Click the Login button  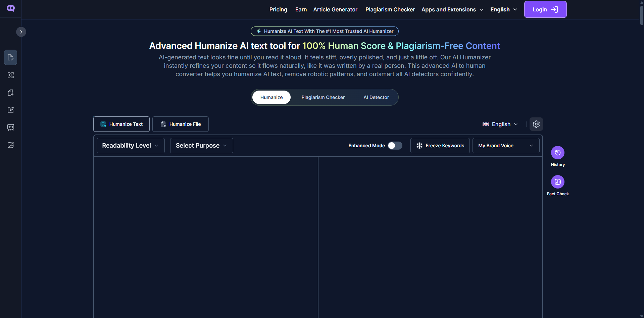point(545,9)
